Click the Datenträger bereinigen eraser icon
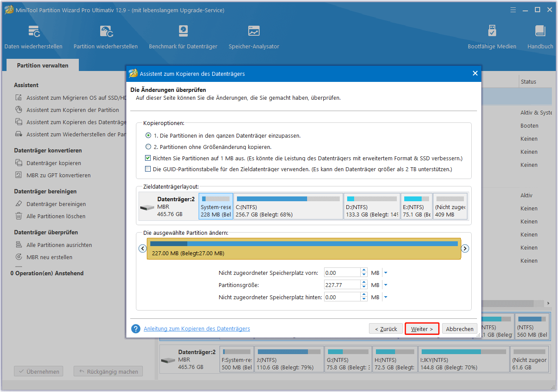The height and width of the screenshot is (392, 558). pos(19,204)
